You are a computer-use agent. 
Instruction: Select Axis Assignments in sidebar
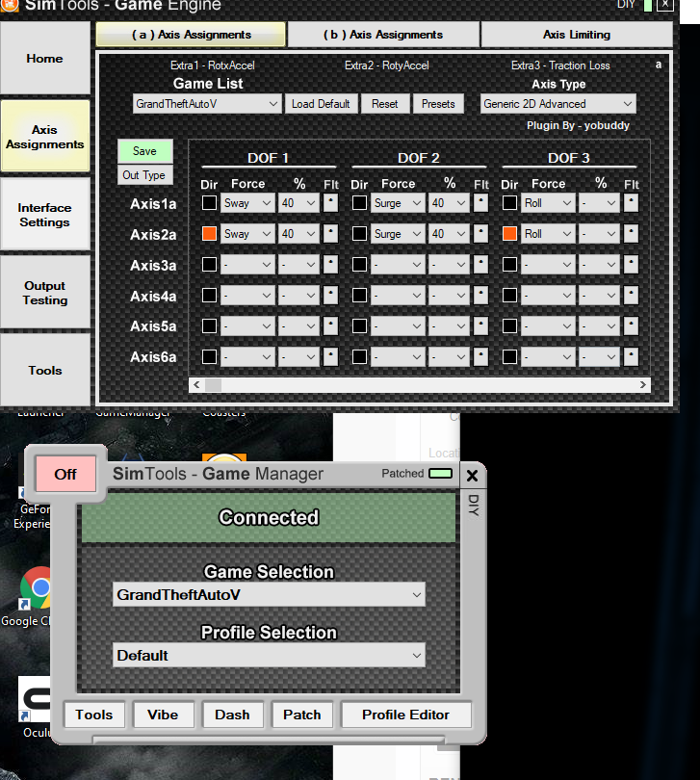[45, 137]
